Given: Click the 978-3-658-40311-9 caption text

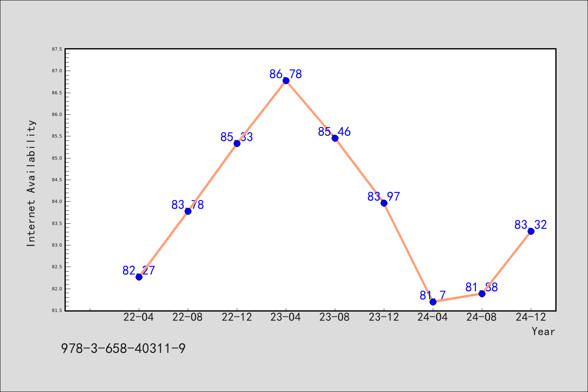Looking at the screenshot, I should (123, 348).
